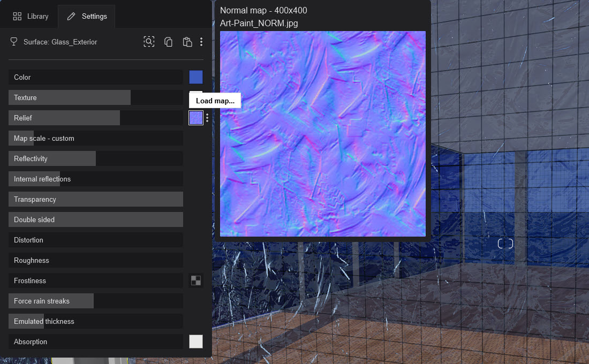Switch to the Library tab
Viewport: 589px width, 364px height.
click(x=31, y=16)
